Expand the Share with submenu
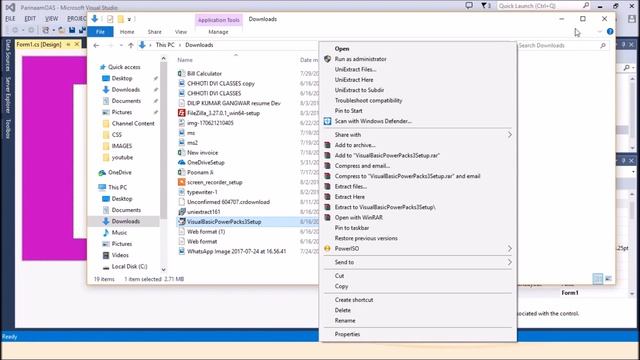Image resolution: width=640 pixels, height=360 pixels. coord(418,135)
